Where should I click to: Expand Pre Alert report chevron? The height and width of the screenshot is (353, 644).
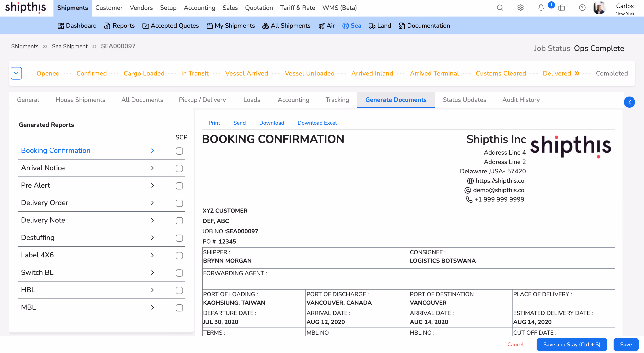[x=153, y=186]
